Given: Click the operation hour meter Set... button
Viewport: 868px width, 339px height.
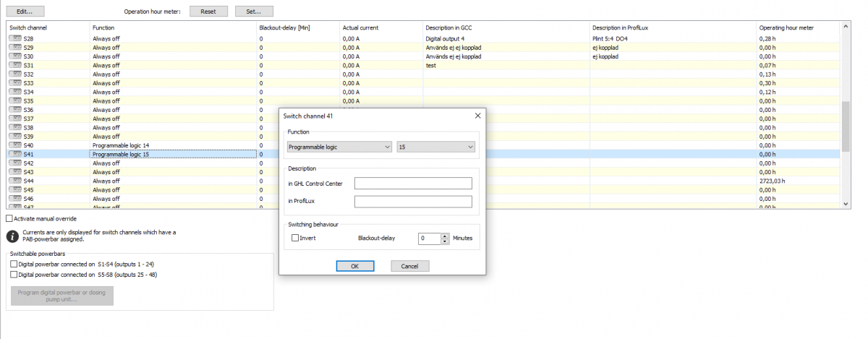Looking at the screenshot, I should (254, 12).
